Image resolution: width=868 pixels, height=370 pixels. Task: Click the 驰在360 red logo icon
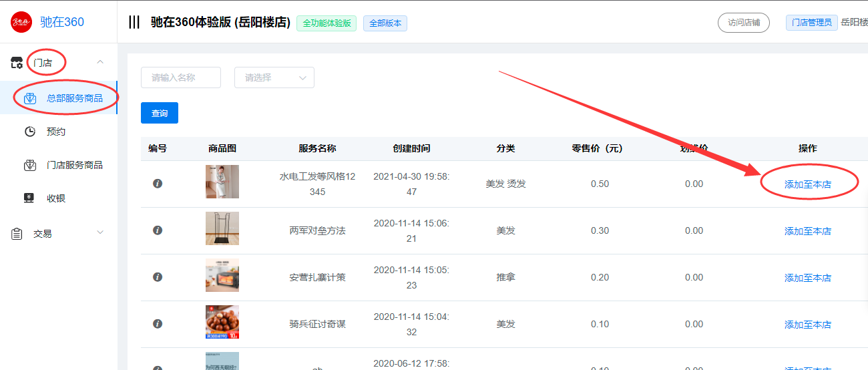coord(21,22)
